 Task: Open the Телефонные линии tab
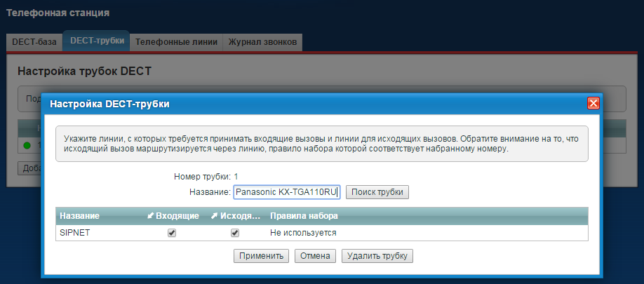[x=177, y=42]
